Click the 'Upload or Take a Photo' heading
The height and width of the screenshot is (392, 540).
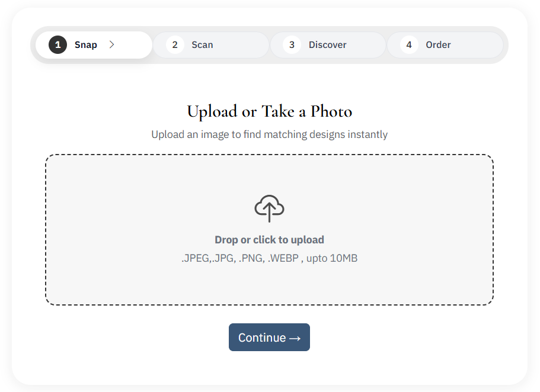(x=269, y=111)
